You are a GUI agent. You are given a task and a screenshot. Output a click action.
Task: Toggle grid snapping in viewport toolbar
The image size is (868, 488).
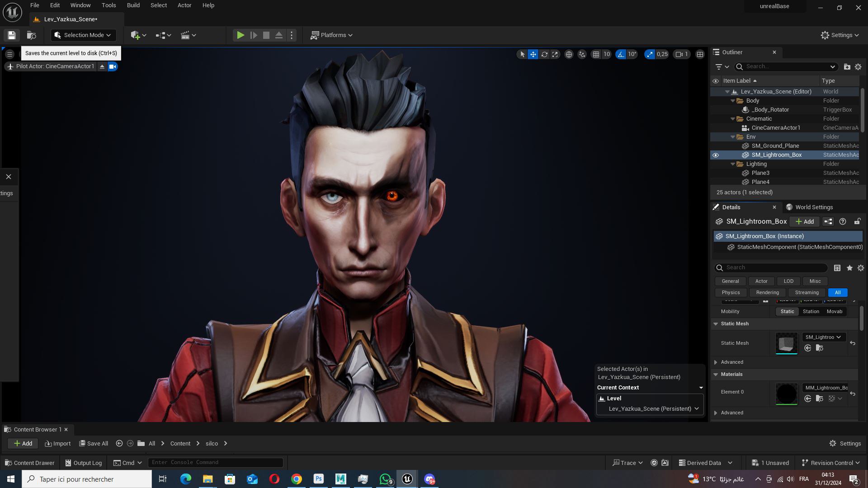pos(596,54)
